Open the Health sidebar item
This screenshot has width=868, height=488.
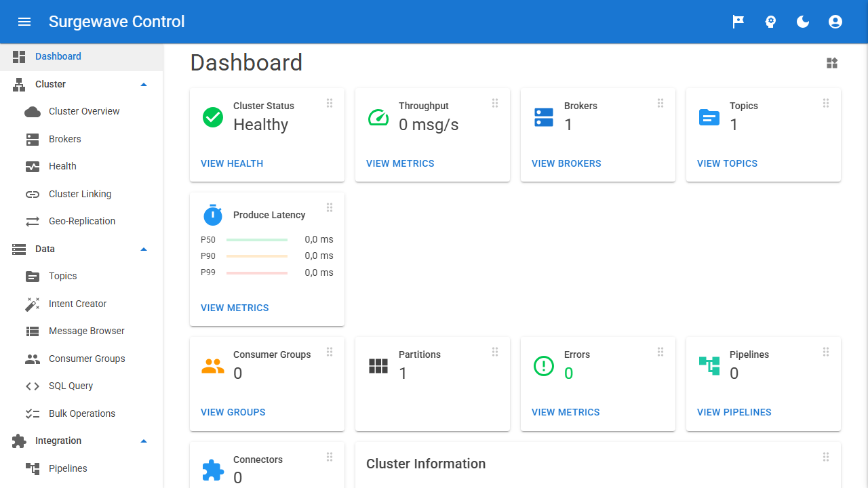pyautogui.click(x=81, y=166)
